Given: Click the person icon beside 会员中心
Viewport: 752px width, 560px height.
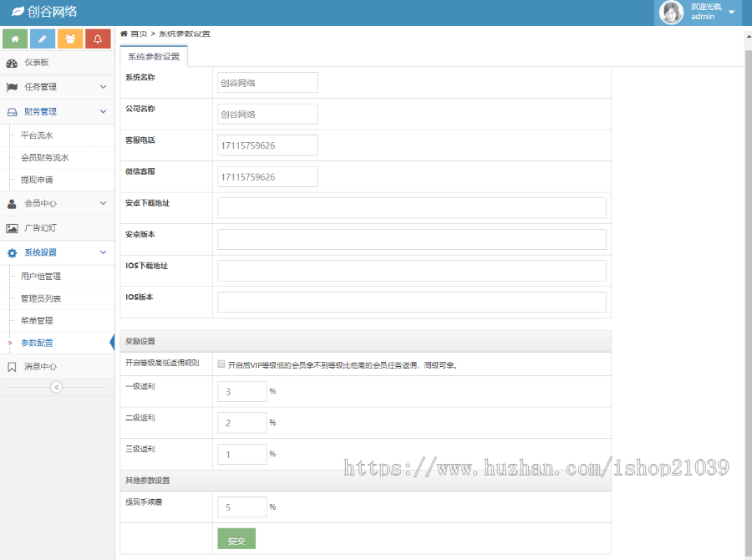Looking at the screenshot, I should tap(12, 203).
